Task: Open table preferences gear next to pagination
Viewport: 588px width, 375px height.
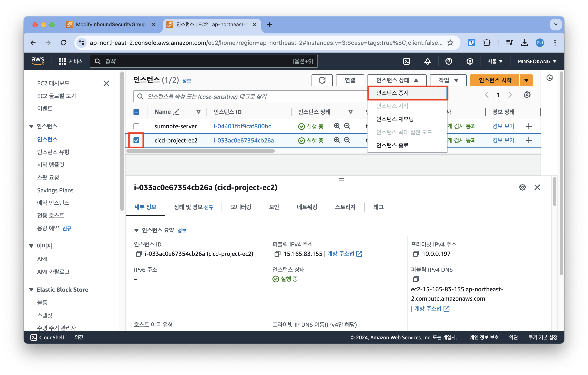Action: (x=527, y=95)
